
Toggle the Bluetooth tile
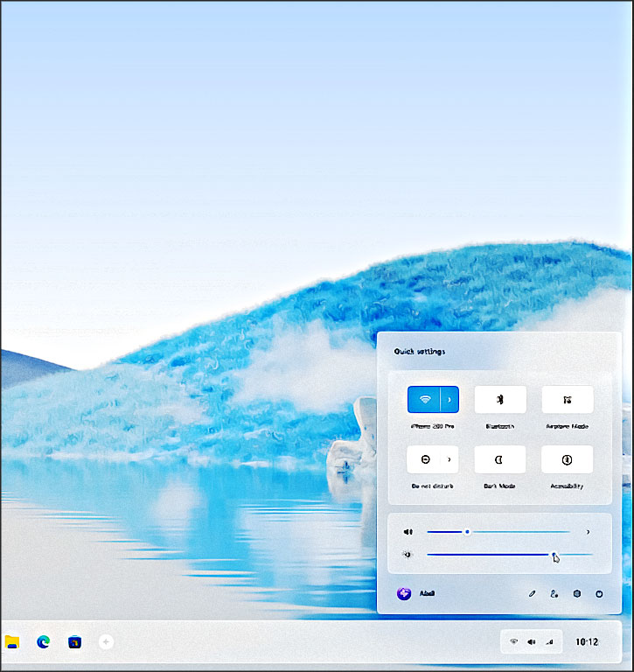pyautogui.click(x=500, y=399)
